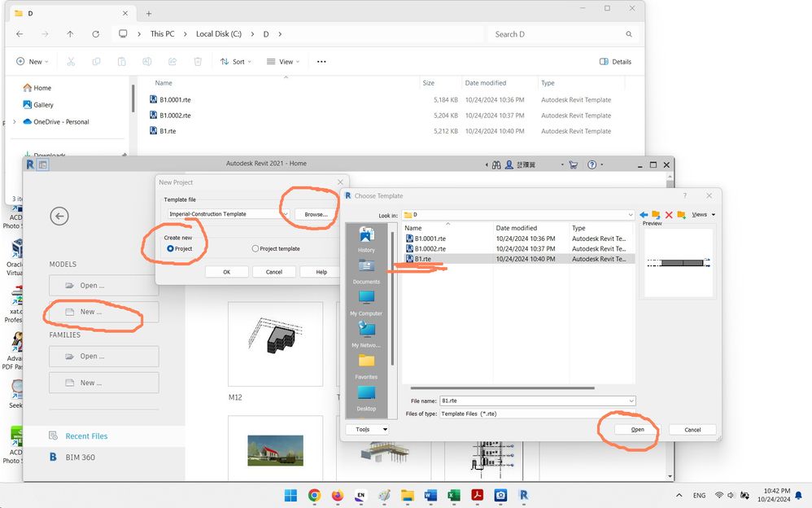812x508 pixels.
Task: Select the Project radio button
Action: point(170,249)
